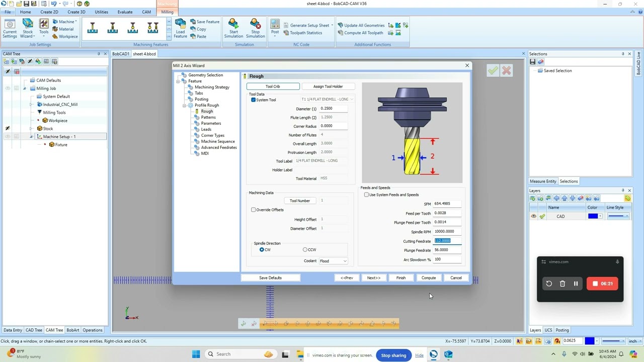Click Save Feature in the ribbon
Image resolution: width=644 pixels, height=362 pixels.
point(204,22)
